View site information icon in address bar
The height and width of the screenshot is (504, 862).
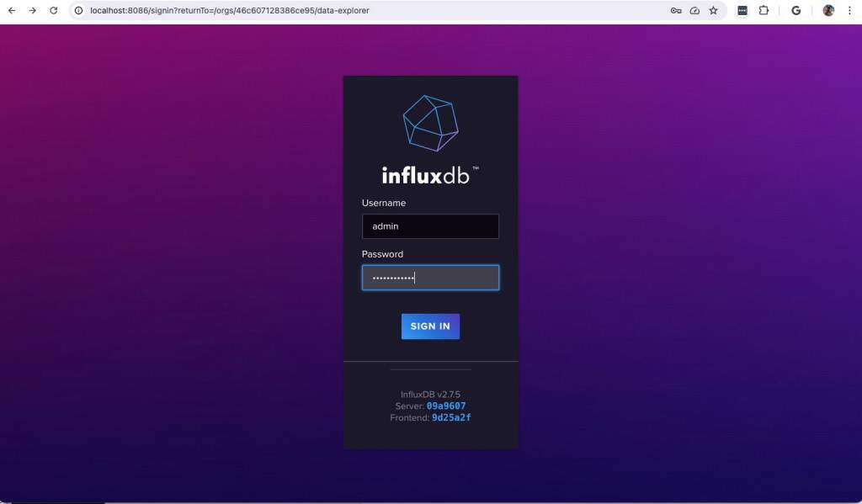pos(78,10)
